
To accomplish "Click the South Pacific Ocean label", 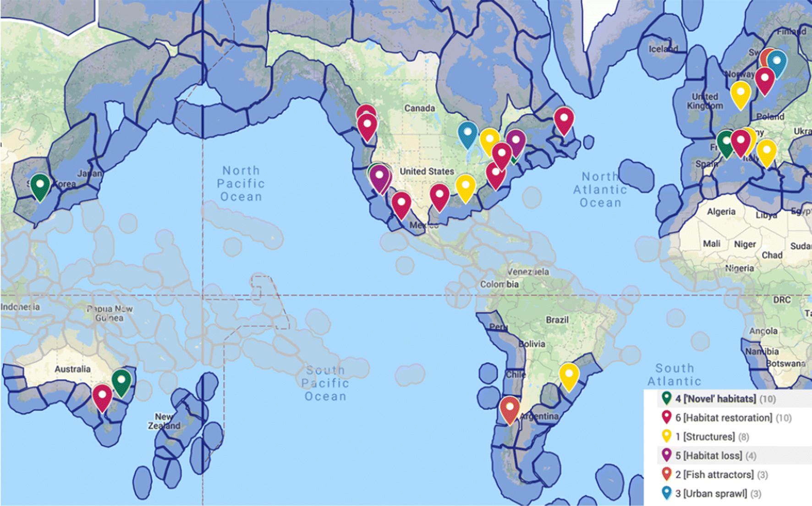I will click(x=325, y=383).
